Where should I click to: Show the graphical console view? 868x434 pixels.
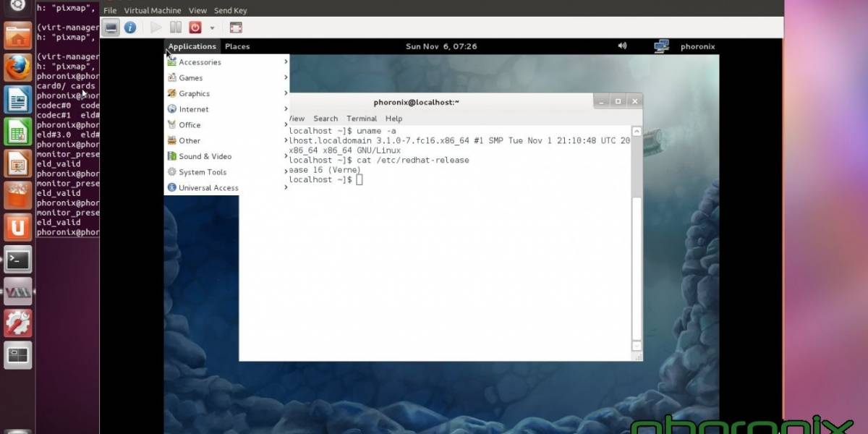[111, 27]
